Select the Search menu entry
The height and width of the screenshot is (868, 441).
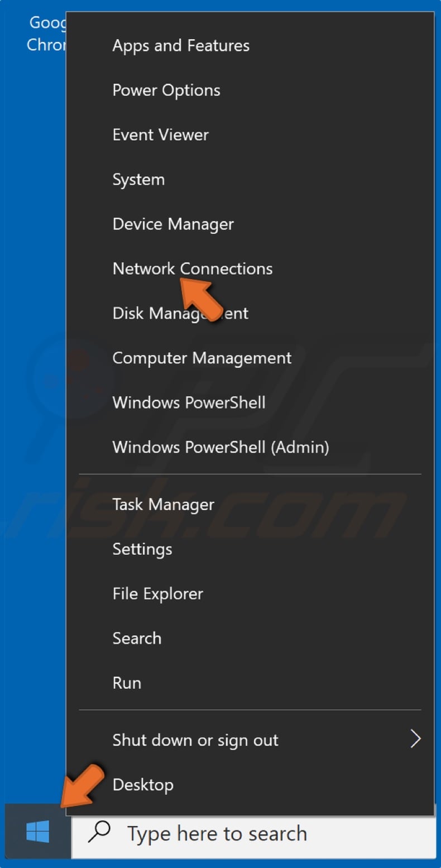(137, 638)
